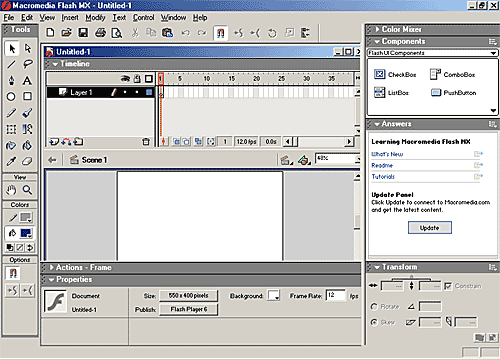Open the Insert menu
500x360 pixels.
[x=70, y=17]
